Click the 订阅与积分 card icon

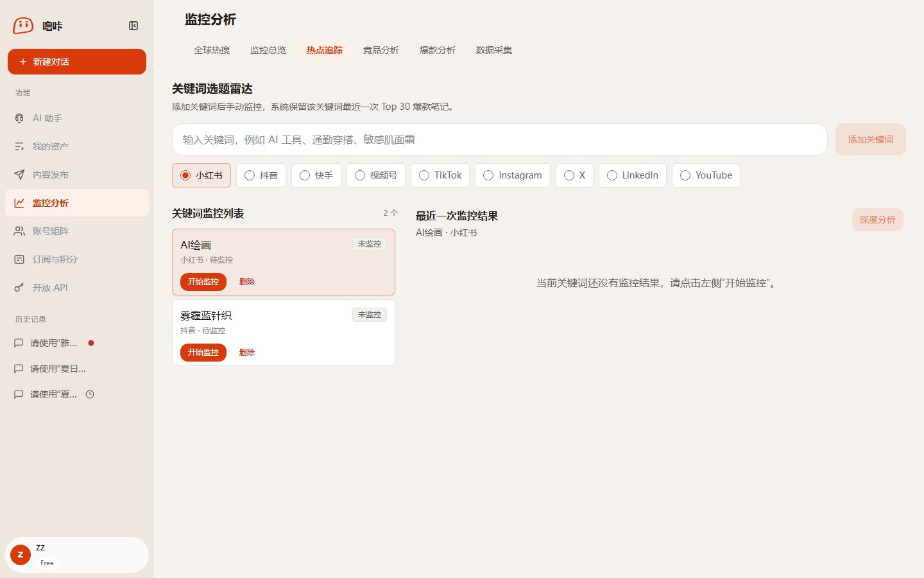click(x=19, y=259)
